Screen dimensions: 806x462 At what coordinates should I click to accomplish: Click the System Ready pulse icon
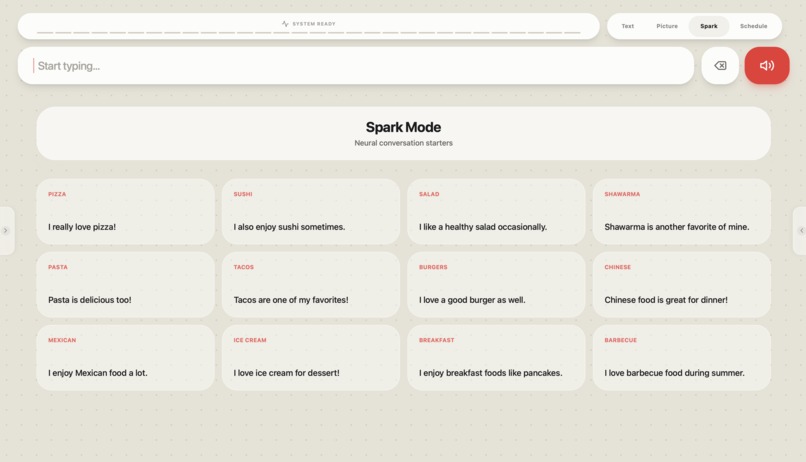point(285,24)
